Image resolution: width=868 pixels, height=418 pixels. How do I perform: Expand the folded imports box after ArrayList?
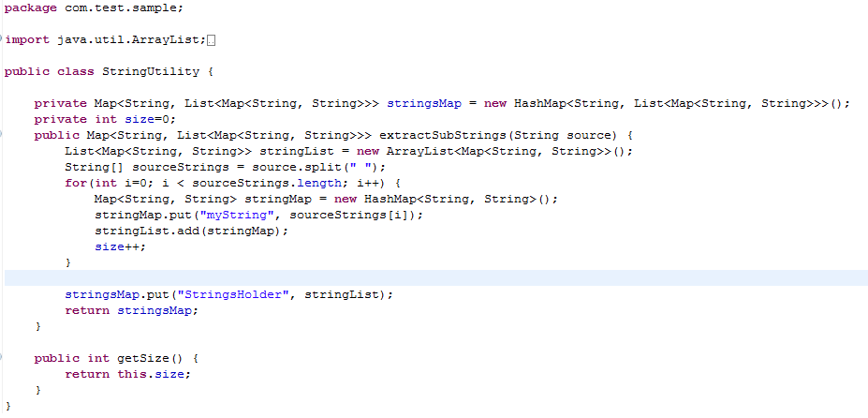point(211,40)
